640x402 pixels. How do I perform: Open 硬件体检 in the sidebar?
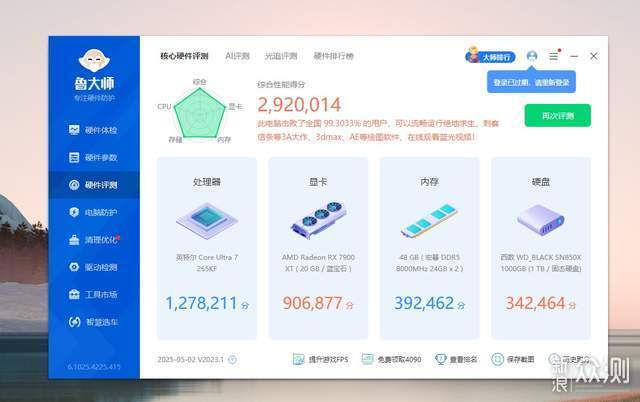(93, 130)
